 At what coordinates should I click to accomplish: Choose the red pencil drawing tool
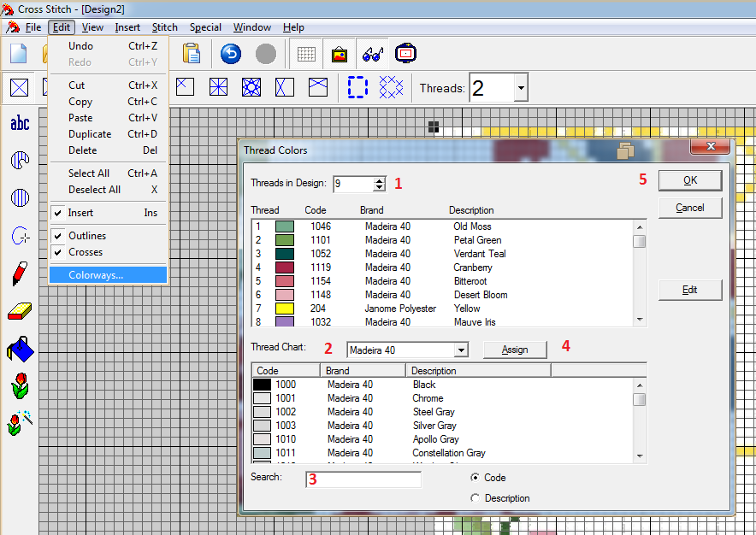pos(20,273)
